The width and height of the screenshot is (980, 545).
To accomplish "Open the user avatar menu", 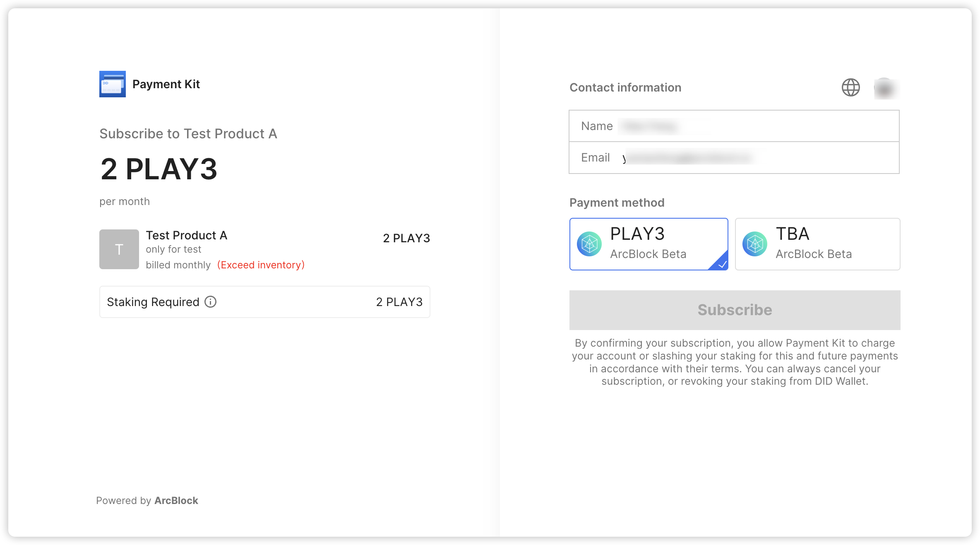I will 884,88.
